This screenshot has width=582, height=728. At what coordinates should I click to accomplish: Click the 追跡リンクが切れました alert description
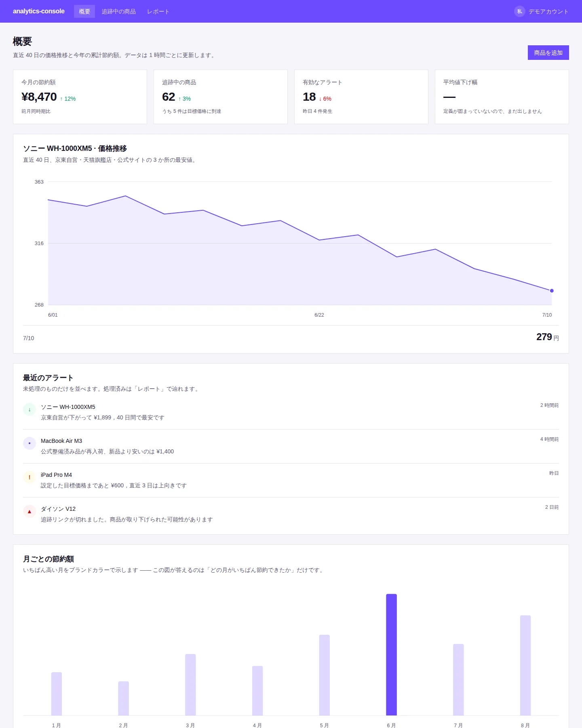tap(127, 519)
